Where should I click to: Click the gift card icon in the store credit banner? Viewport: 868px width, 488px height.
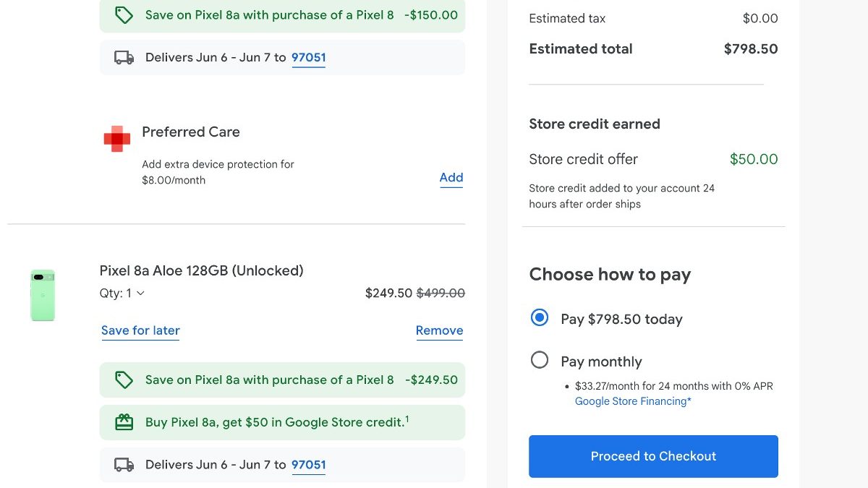click(124, 422)
